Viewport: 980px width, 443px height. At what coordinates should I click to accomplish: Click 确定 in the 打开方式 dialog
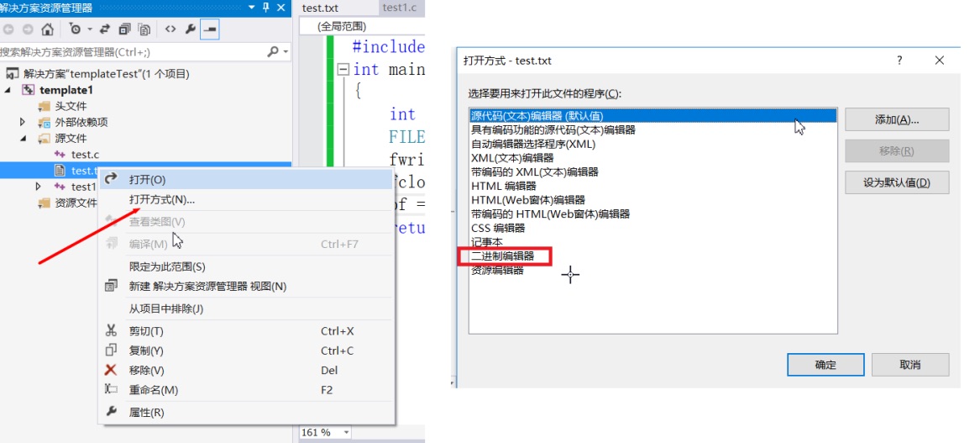[825, 365]
